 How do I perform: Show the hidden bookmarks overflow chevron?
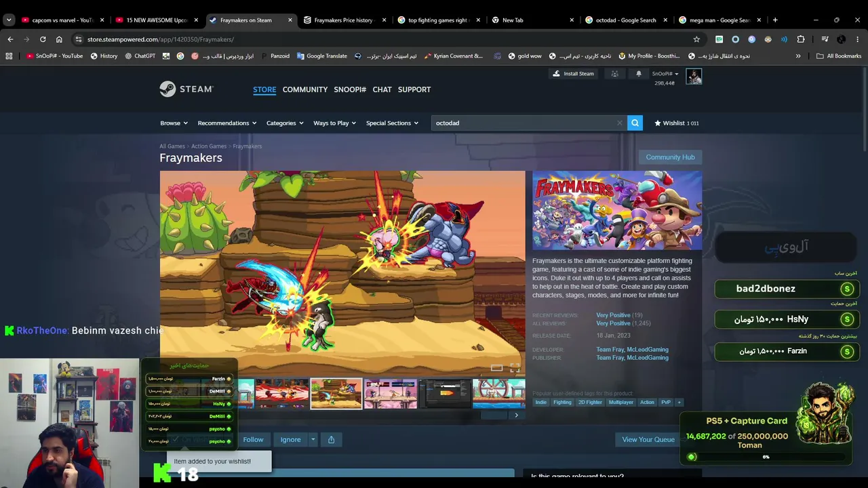(798, 56)
